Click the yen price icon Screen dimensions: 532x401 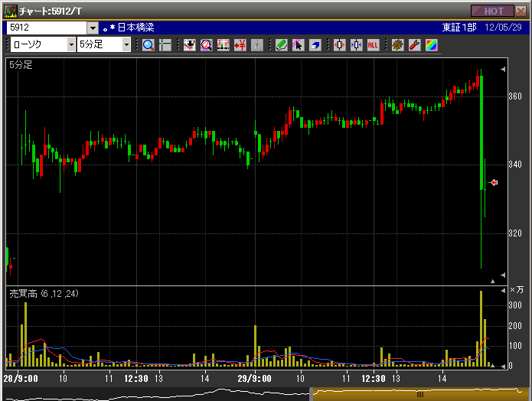pyautogui.click(x=240, y=44)
